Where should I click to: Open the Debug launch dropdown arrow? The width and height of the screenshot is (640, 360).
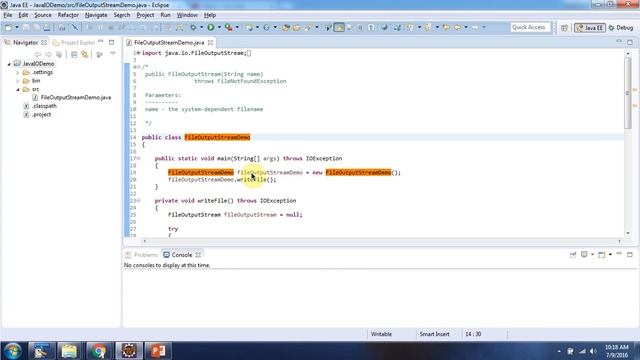tap(201, 27)
